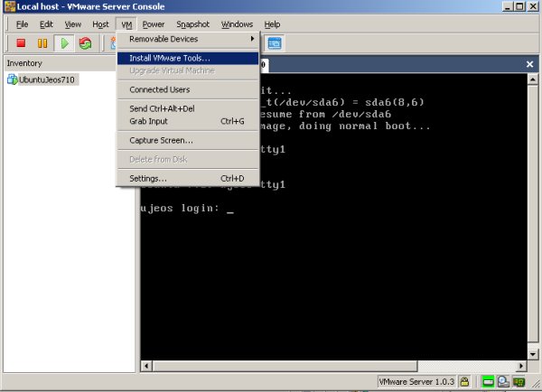Click the CD-ROM drive status icon
This screenshot has height=392, width=542.
click(503, 382)
